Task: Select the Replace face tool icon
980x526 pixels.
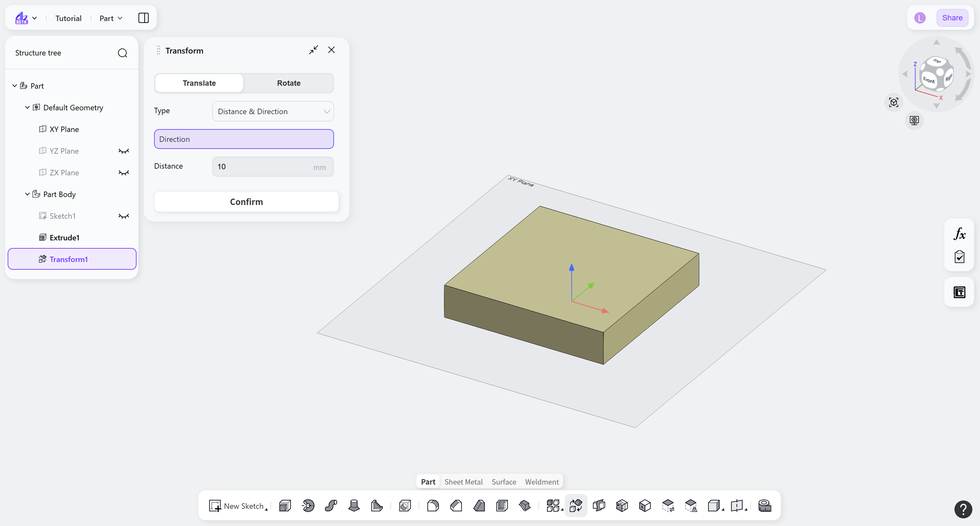Action: 668,506
